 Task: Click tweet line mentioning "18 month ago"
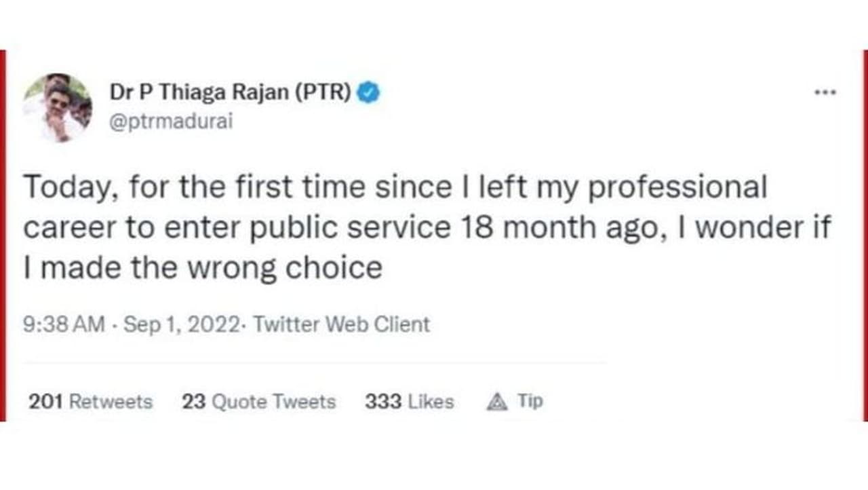click(427, 228)
